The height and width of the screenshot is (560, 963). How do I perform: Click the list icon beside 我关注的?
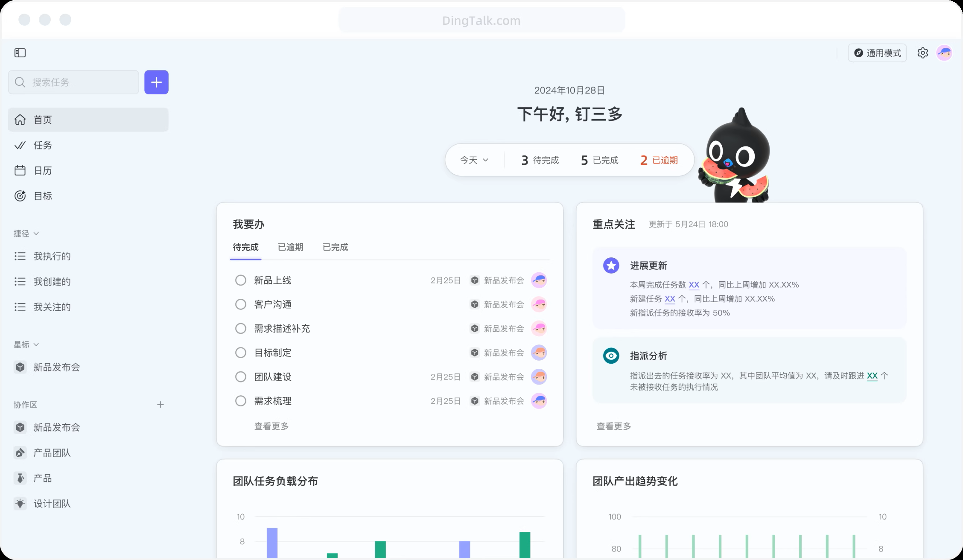(20, 307)
